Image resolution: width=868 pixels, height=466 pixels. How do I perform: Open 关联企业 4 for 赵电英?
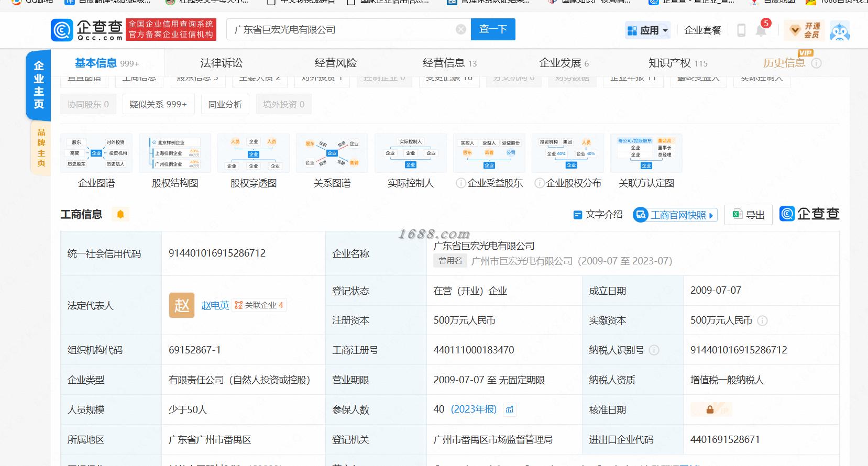pos(259,305)
